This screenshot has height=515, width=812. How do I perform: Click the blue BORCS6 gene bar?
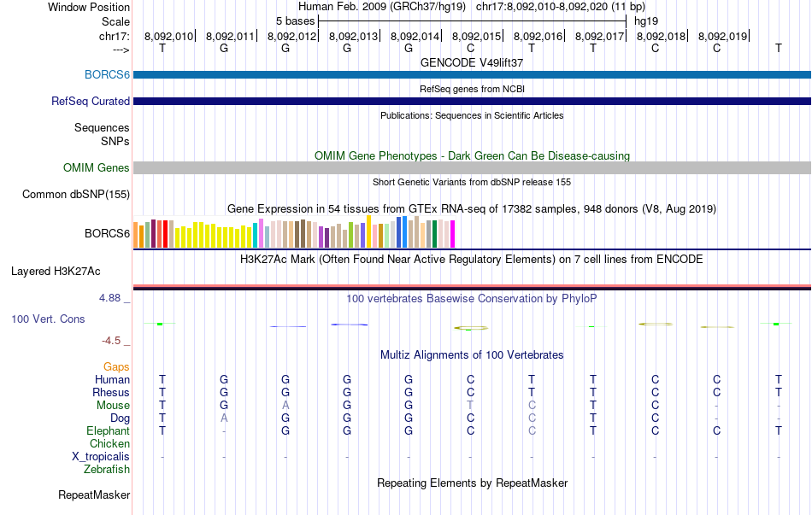coord(473,74)
